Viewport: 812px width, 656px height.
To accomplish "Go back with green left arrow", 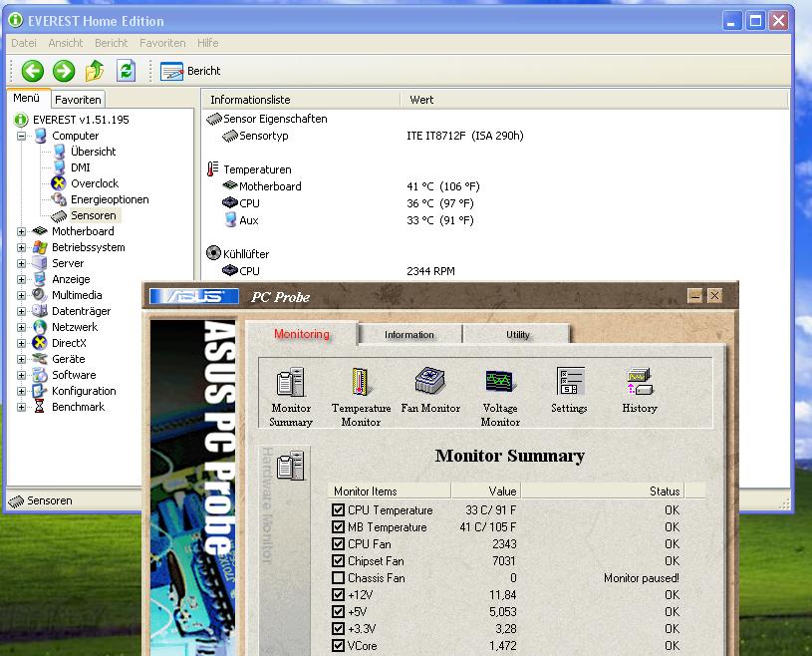I will click(32, 71).
